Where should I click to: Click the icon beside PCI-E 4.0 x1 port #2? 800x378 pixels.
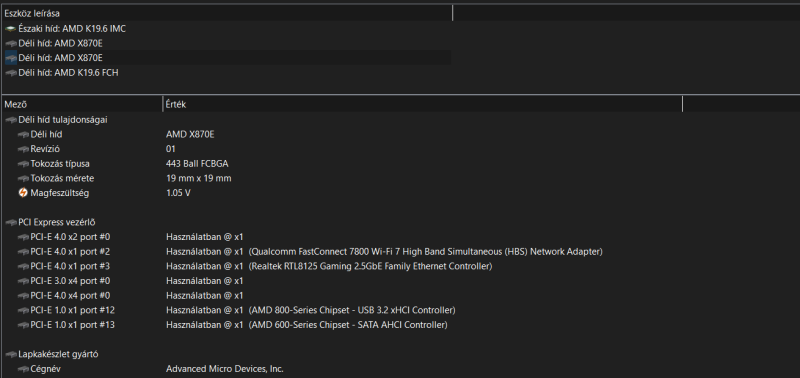pyautogui.click(x=23, y=251)
